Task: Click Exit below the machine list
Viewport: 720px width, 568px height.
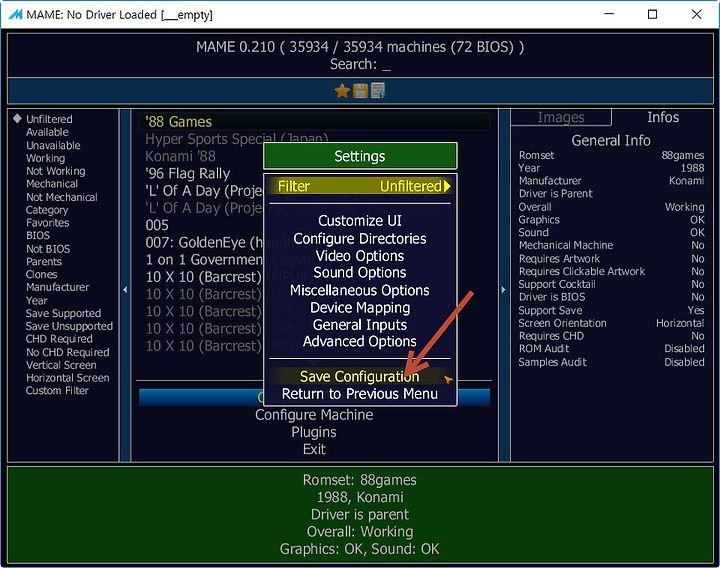Action: point(314,449)
